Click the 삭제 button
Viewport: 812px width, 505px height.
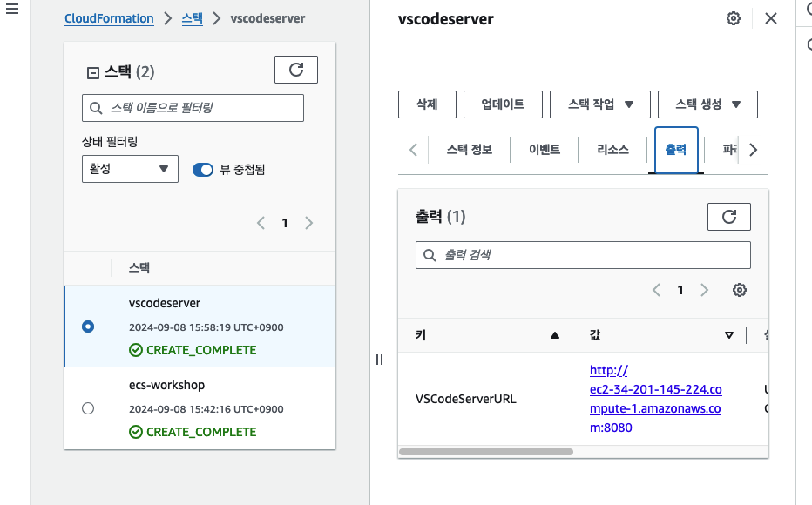pos(427,104)
